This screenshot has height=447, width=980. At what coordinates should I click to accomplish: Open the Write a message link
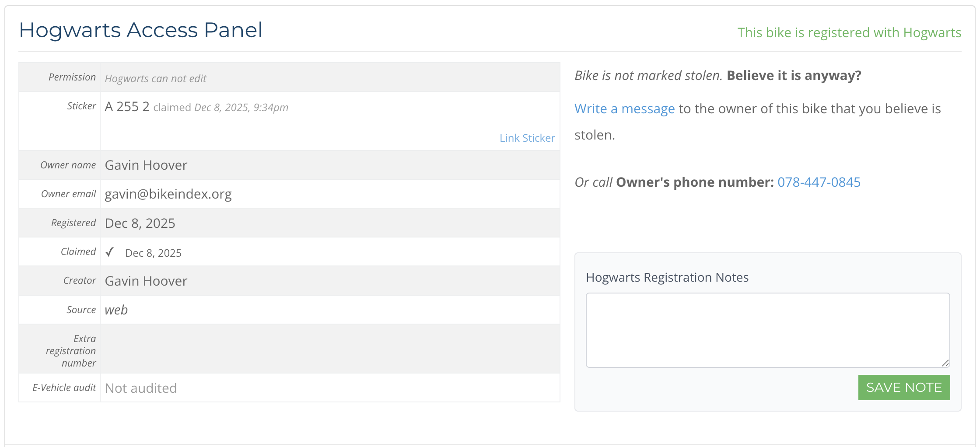pyautogui.click(x=624, y=109)
